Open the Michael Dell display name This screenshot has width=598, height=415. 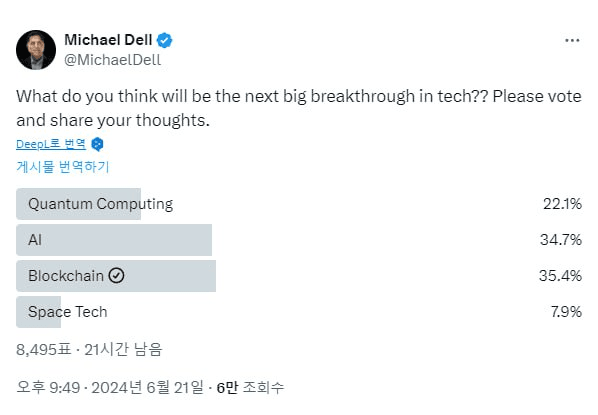coord(108,40)
